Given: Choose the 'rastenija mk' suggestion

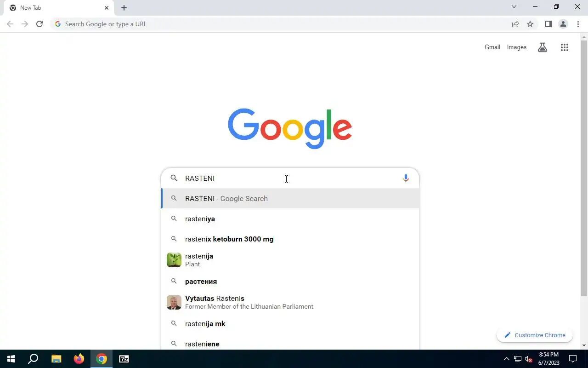Looking at the screenshot, I should pyautogui.click(x=290, y=323).
